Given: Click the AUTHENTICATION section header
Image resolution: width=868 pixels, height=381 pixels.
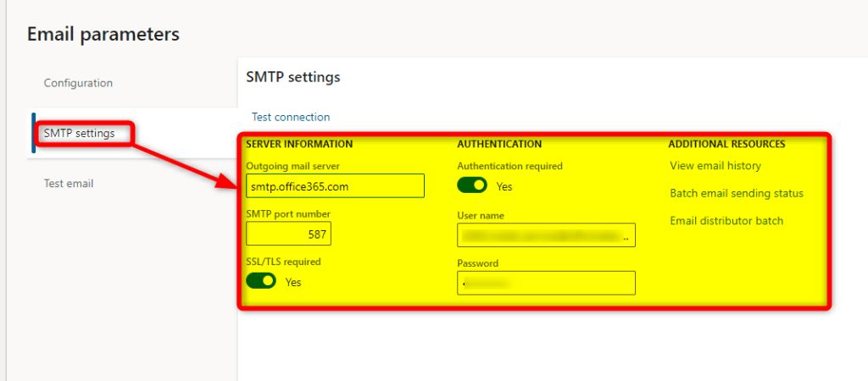Looking at the screenshot, I should pos(499,144).
